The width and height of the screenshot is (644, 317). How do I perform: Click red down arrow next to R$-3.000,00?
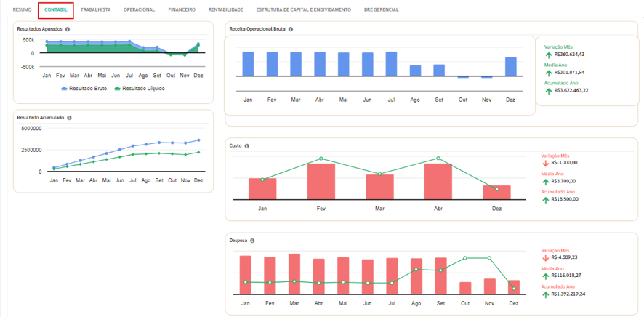click(546, 163)
